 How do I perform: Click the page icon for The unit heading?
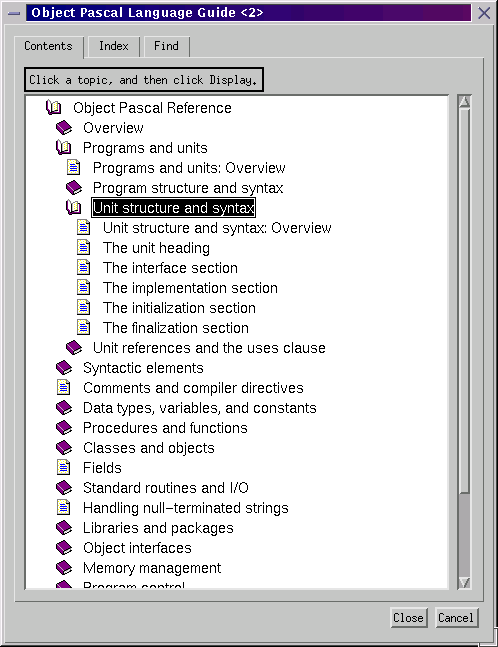(x=84, y=248)
